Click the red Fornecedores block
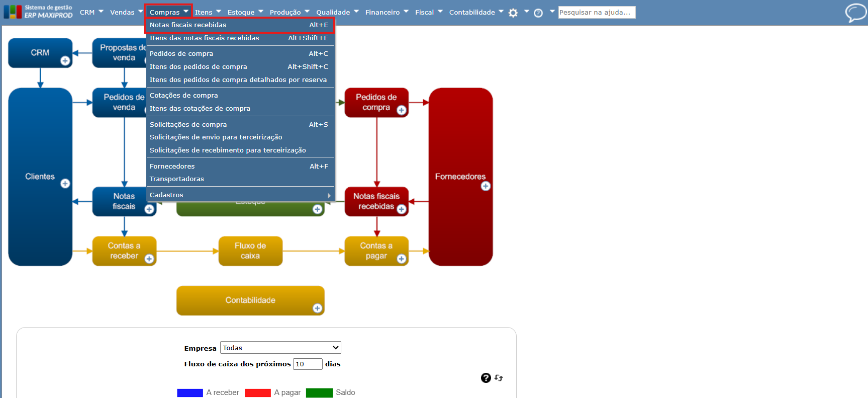This screenshot has height=398, width=868. click(x=460, y=177)
